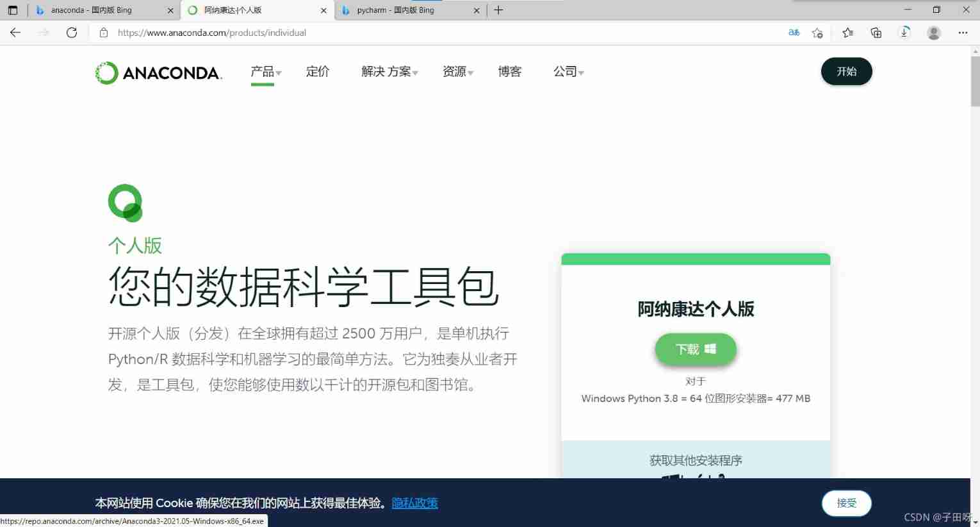This screenshot has height=527, width=980.
Task: Switch to the anaconda - 国内版 Bing tab
Action: click(x=104, y=10)
